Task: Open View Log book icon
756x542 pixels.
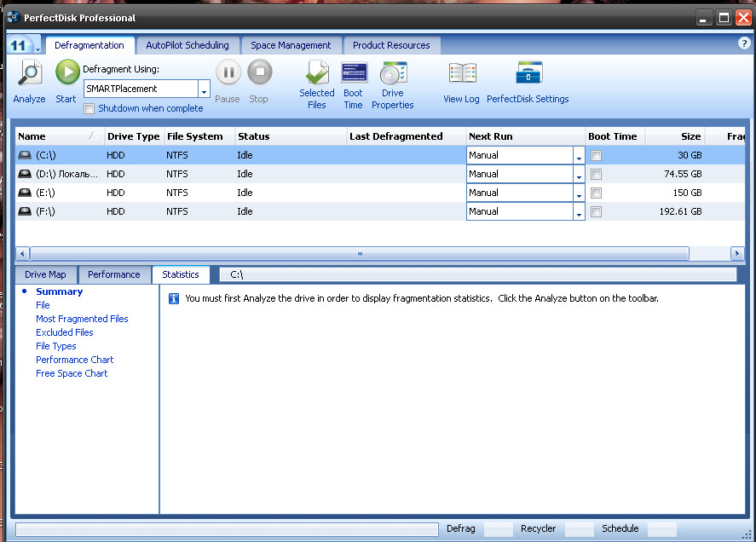Action: 462,73
